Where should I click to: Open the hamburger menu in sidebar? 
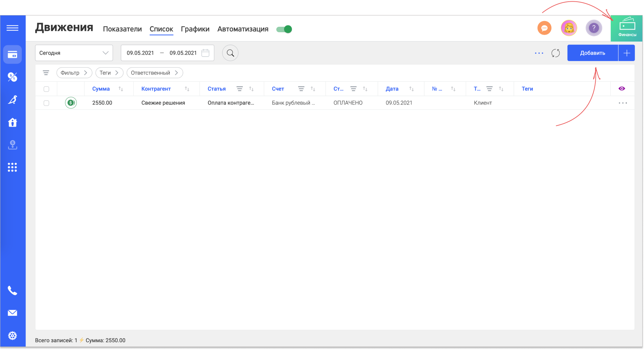coord(12,28)
